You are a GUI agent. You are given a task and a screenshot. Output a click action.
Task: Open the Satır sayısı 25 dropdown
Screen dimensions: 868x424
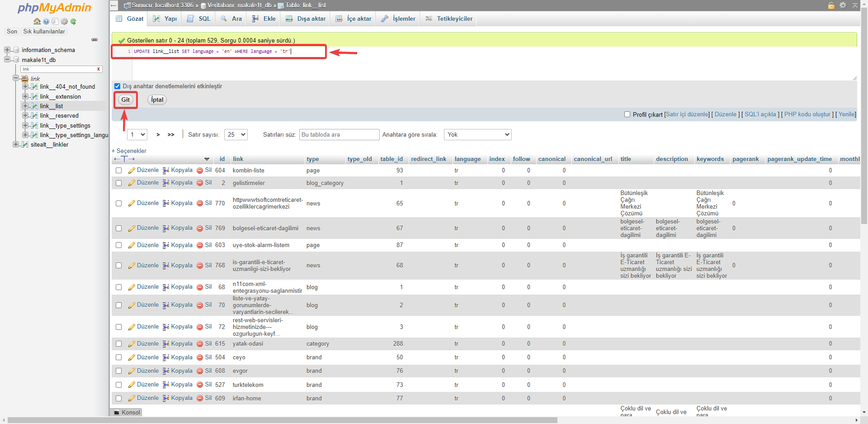pos(236,134)
